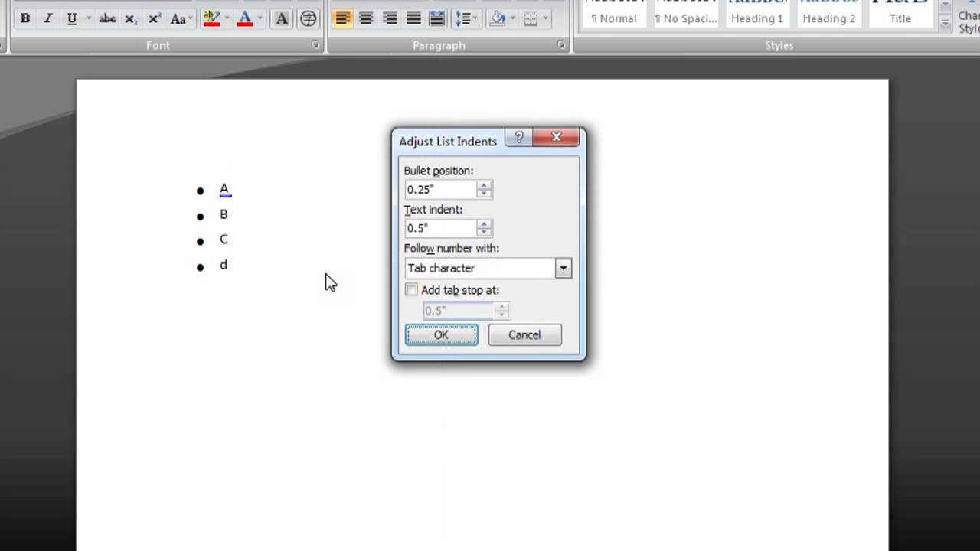Apply character shading

pyautogui.click(x=282, y=18)
